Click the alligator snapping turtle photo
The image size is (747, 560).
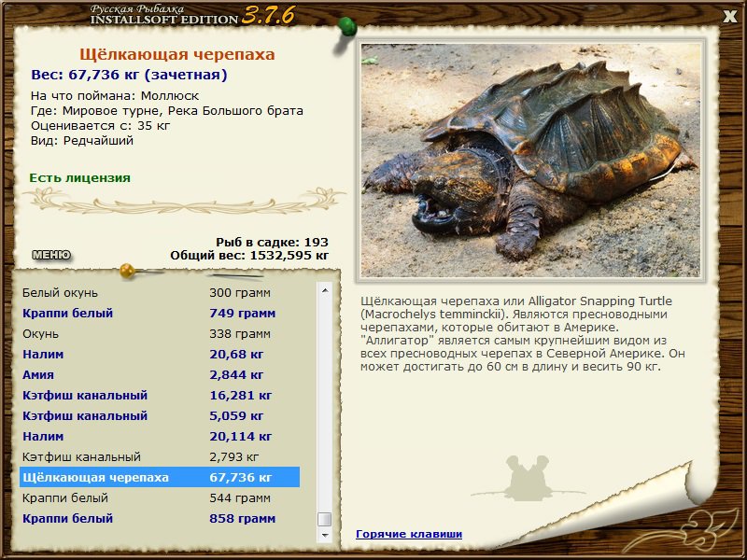(x=530, y=161)
